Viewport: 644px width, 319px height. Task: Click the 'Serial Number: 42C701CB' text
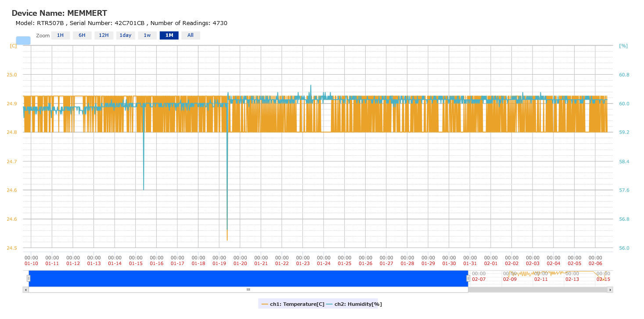point(107,23)
